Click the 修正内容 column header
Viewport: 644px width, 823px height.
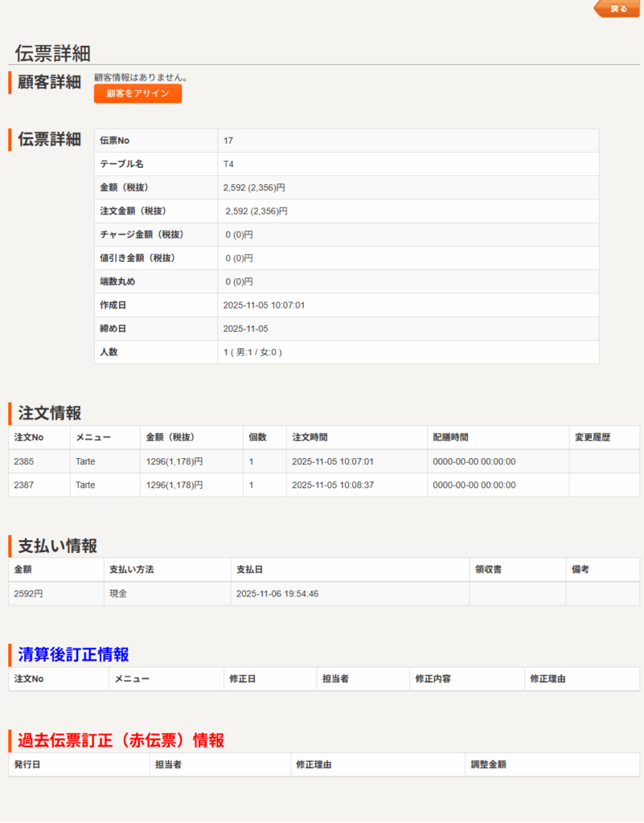click(x=433, y=678)
